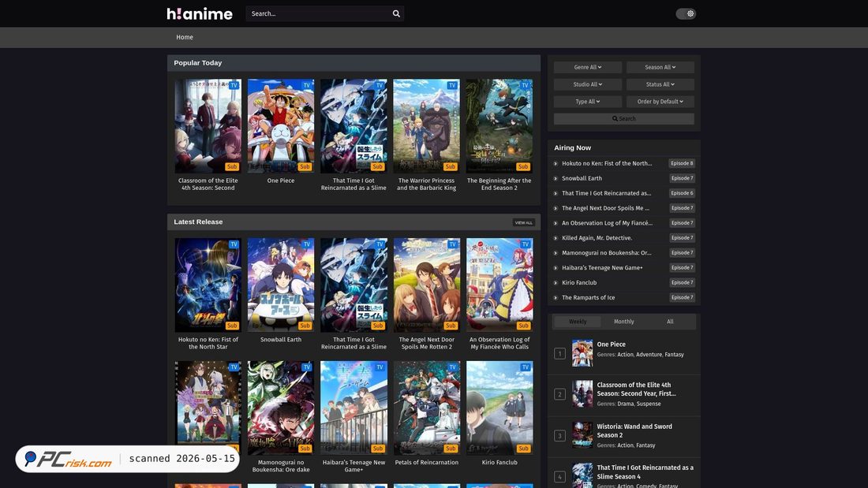The width and height of the screenshot is (868, 488).
Task: Click Suspense genre under Classroom of the Elite
Action: point(648,404)
